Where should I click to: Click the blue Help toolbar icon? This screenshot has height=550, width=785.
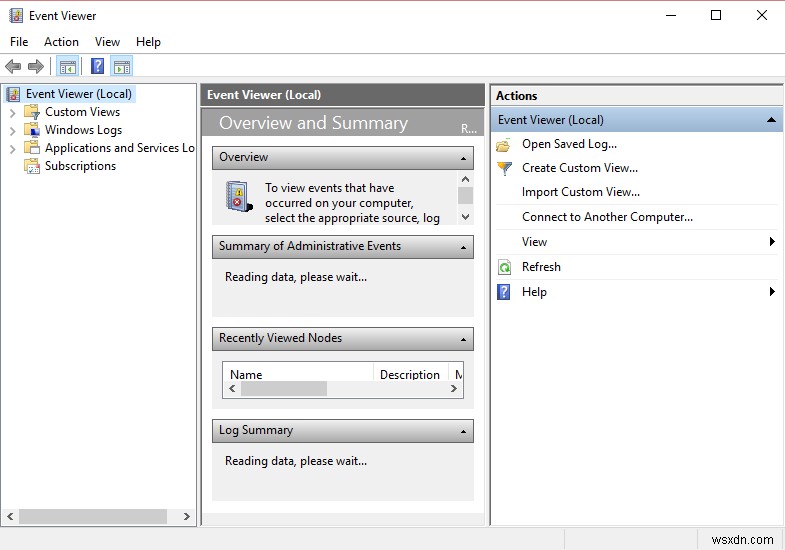click(97, 66)
